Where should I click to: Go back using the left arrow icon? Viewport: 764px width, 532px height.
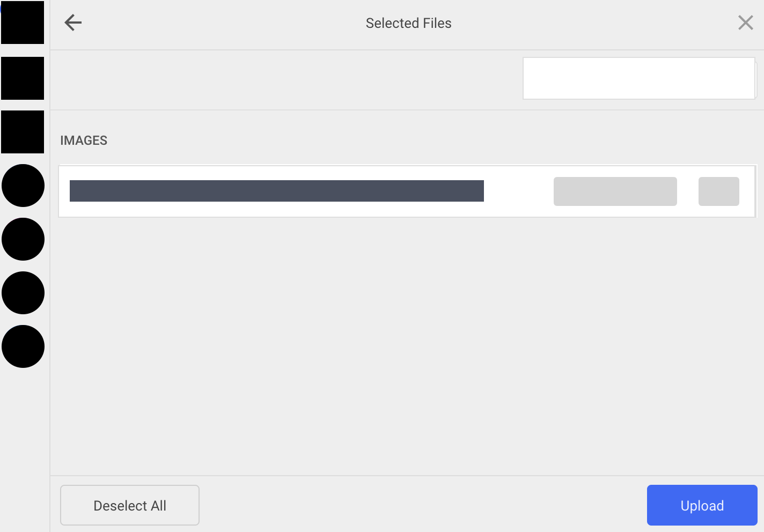tap(73, 23)
